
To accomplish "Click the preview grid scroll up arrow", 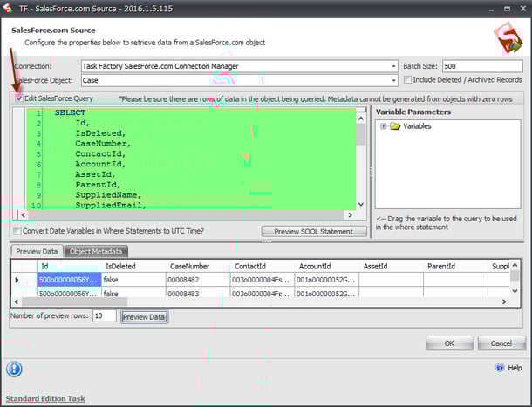I will [x=515, y=265].
